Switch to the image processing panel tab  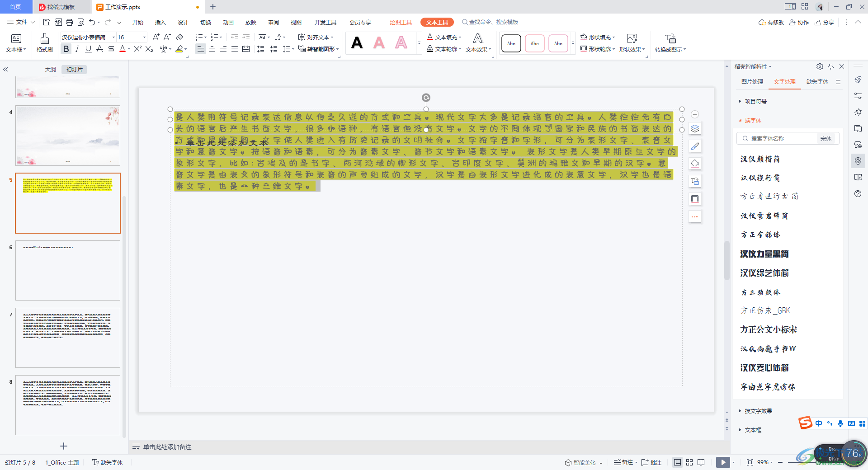pyautogui.click(x=752, y=81)
